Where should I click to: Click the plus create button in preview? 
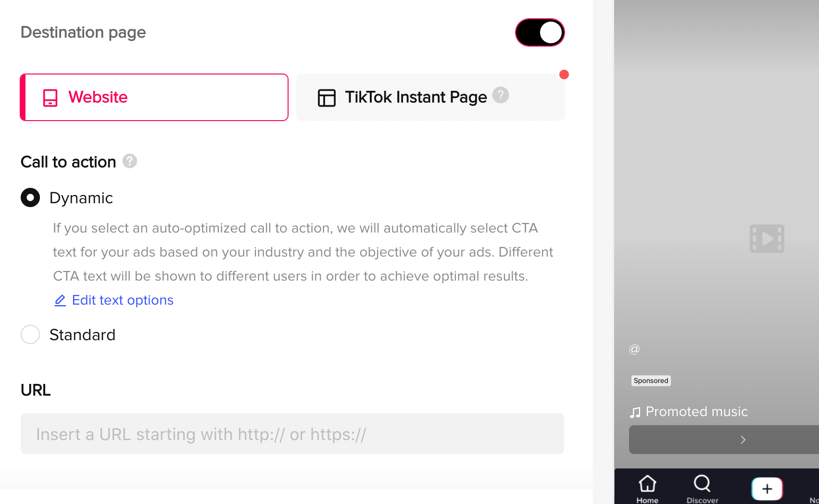(767, 489)
